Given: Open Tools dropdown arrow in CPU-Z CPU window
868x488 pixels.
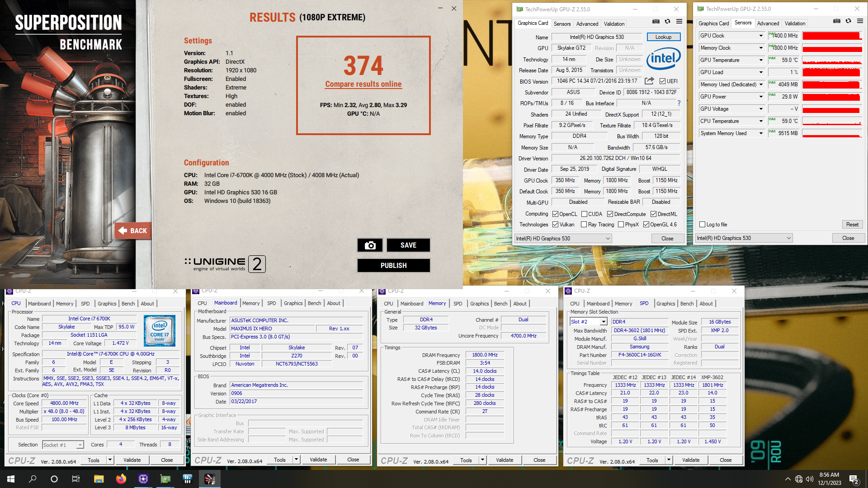Looking at the screenshot, I should point(109,460).
